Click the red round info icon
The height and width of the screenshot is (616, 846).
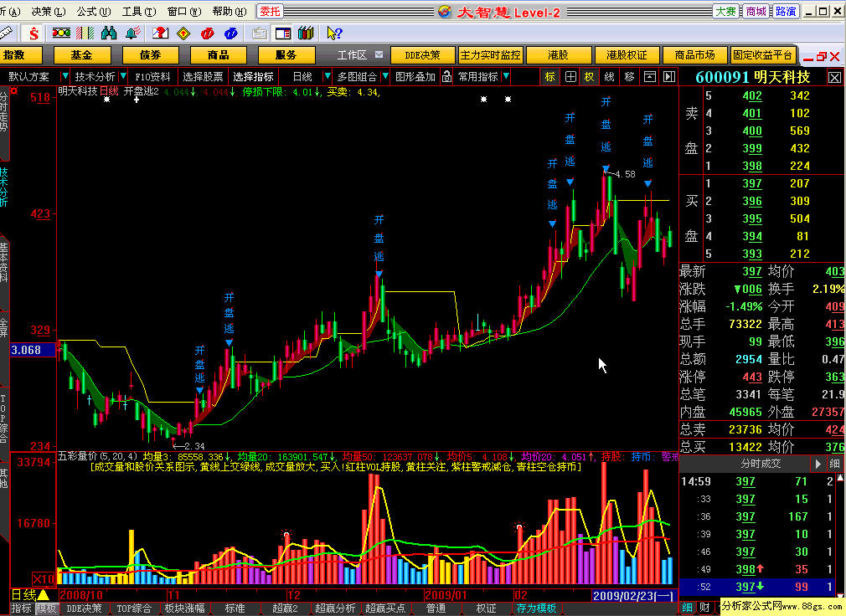pos(207,33)
